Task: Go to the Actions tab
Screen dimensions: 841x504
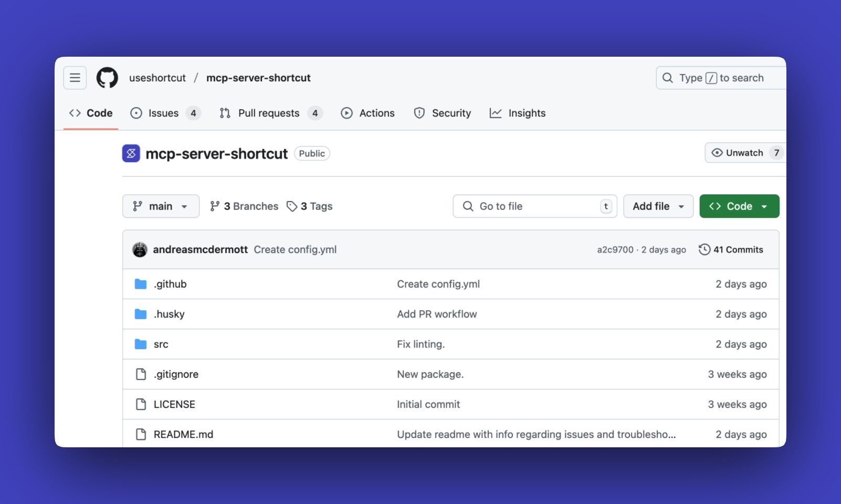Action: click(367, 113)
